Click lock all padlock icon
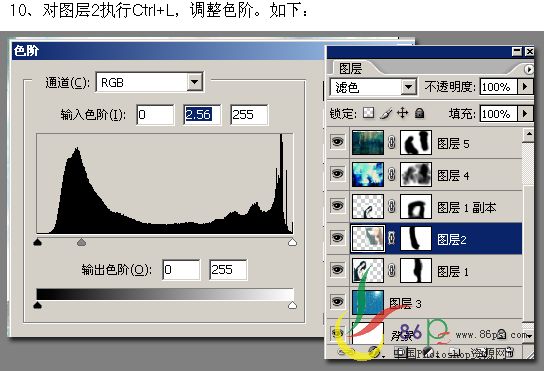Screen dimensions: 544x371 click(x=419, y=113)
